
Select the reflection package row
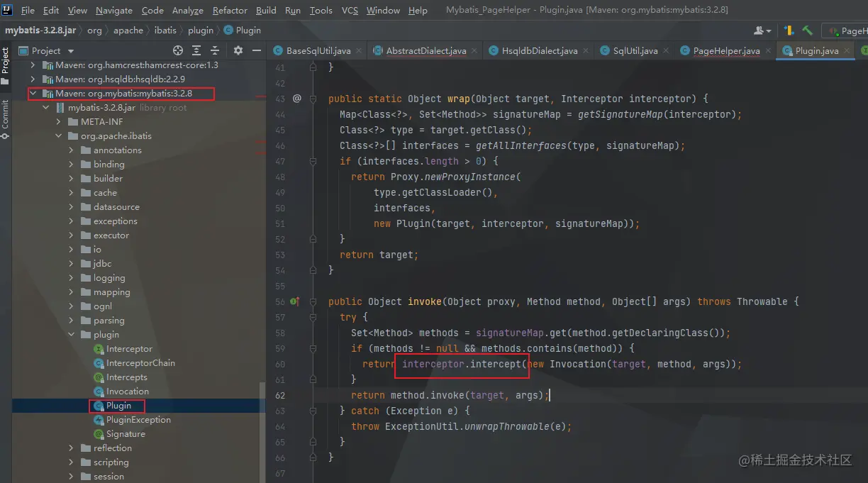(x=138, y=448)
